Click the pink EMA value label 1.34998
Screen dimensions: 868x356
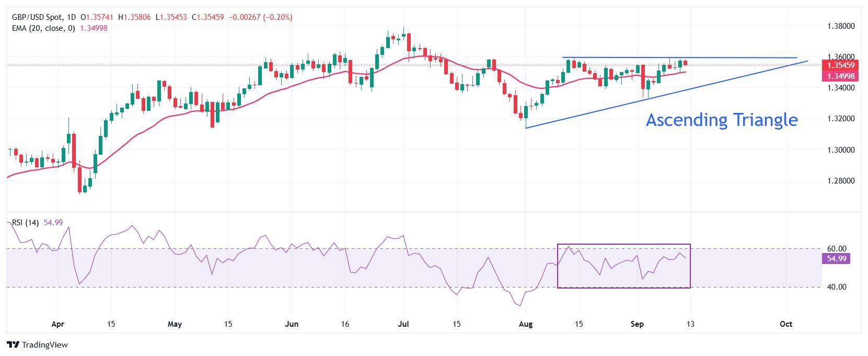(x=841, y=76)
